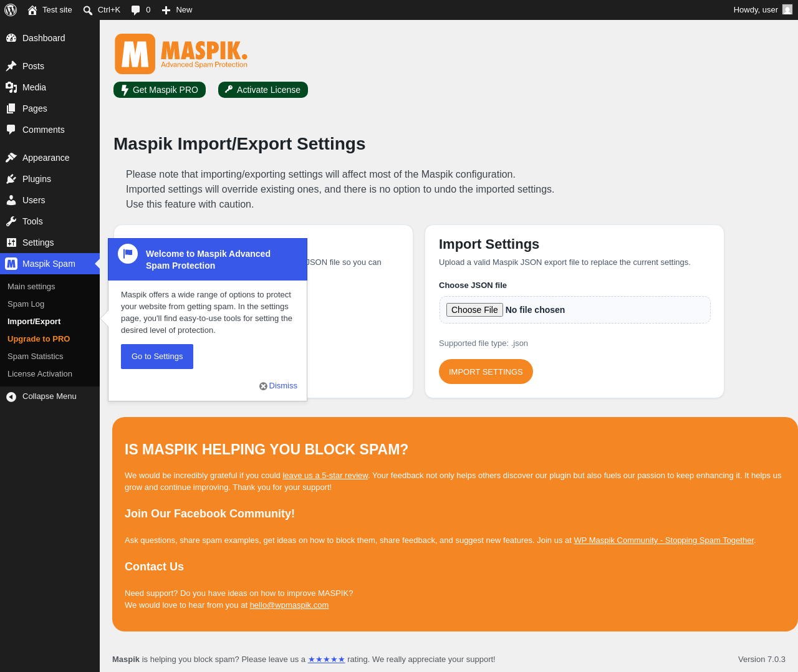Click the Pages icon in sidebar
Screen dimensions: 798x672
pos(11,108)
